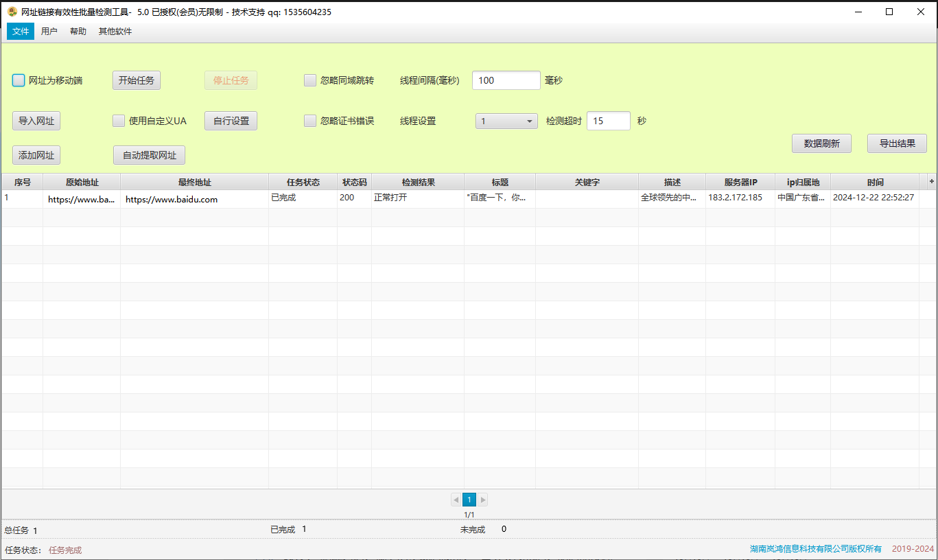The height and width of the screenshot is (560, 938).
Task: Toggle the 使用自定义UA checkbox
Action: pyautogui.click(x=119, y=121)
